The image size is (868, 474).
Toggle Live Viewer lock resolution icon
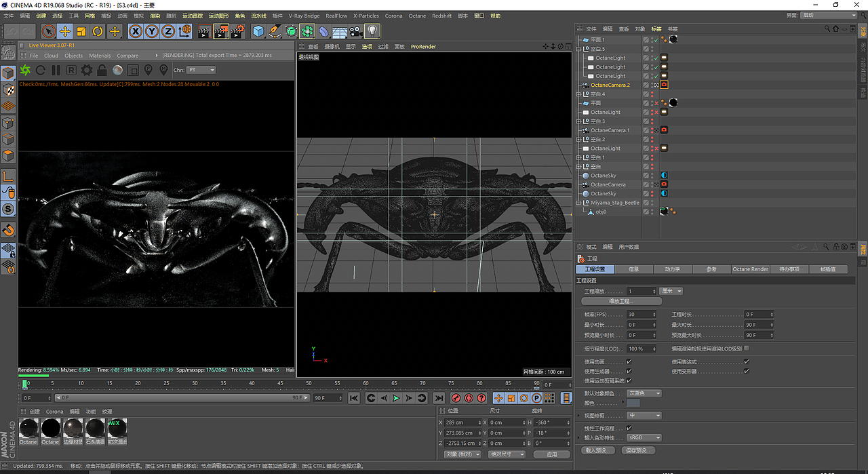(x=102, y=70)
